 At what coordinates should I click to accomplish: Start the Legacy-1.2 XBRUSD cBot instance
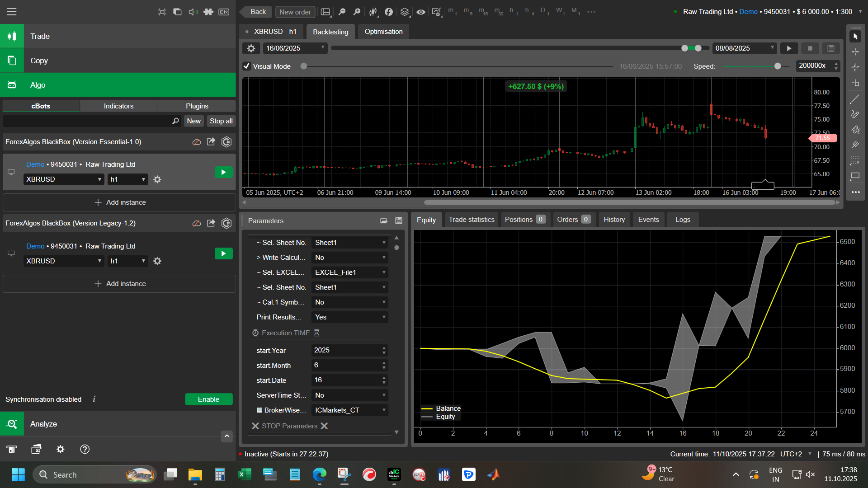pos(223,254)
